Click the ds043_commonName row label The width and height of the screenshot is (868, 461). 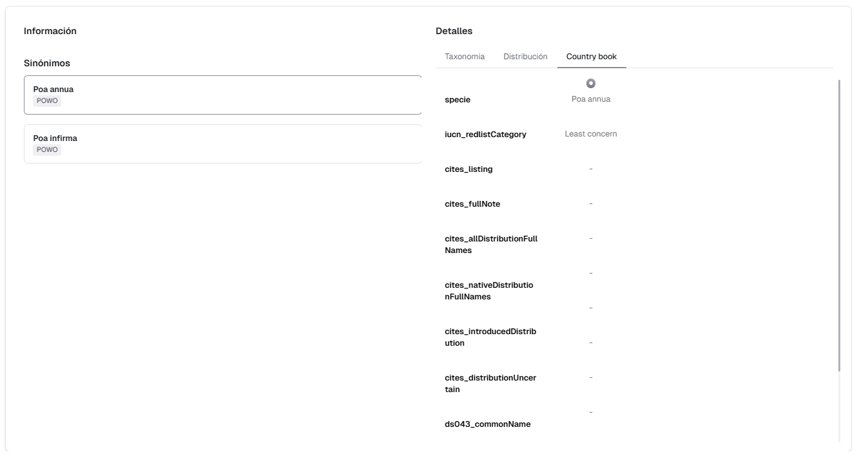click(487, 424)
